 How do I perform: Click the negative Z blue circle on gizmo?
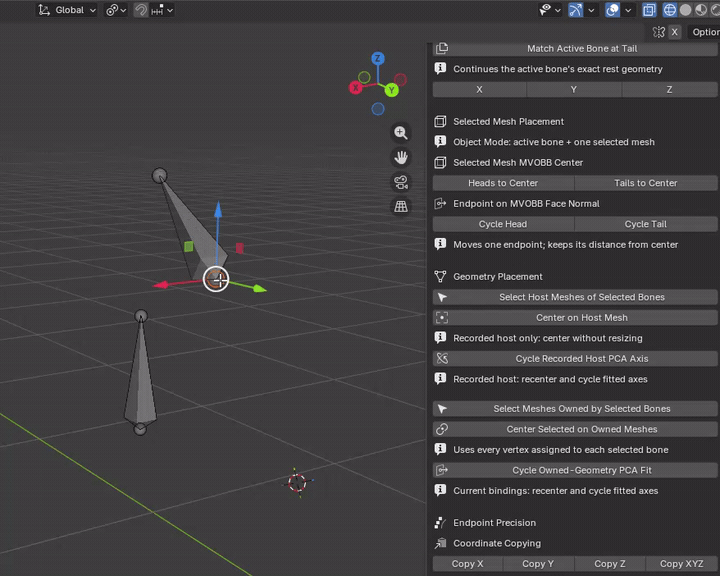click(378, 109)
